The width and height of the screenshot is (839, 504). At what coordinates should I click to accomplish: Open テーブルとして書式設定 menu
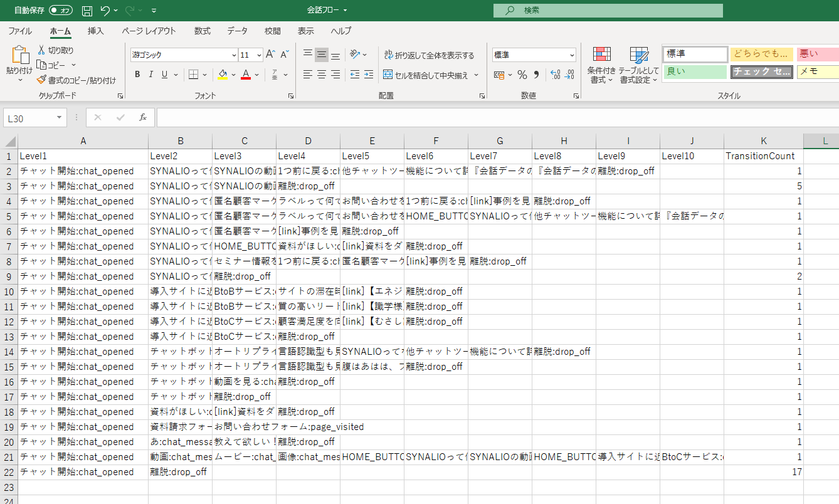point(639,65)
